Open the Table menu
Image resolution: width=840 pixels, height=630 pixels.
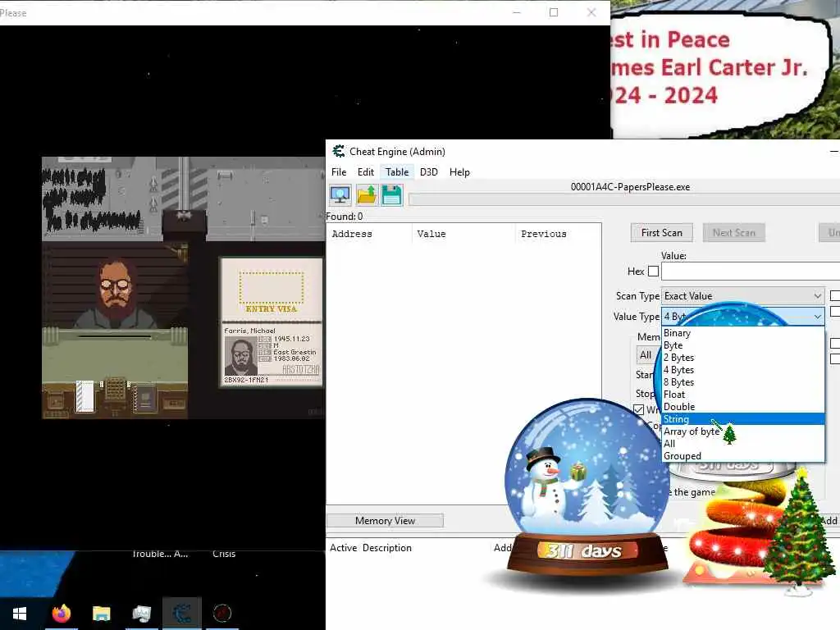[x=397, y=172]
